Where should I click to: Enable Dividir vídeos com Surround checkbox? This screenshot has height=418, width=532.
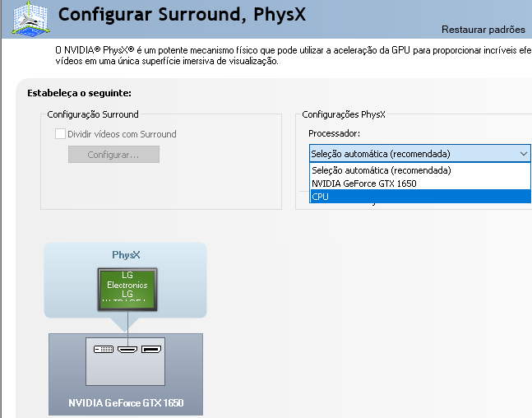[x=60, y=134]
